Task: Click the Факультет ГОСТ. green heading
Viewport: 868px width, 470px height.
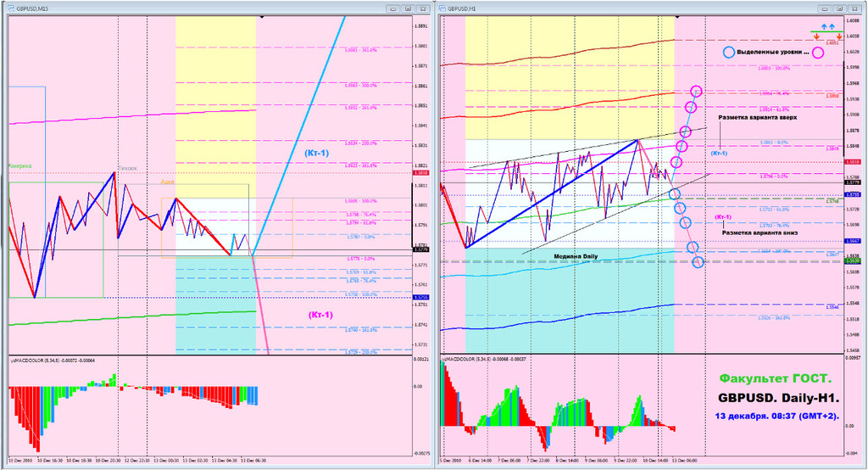Action: (775, 378)
